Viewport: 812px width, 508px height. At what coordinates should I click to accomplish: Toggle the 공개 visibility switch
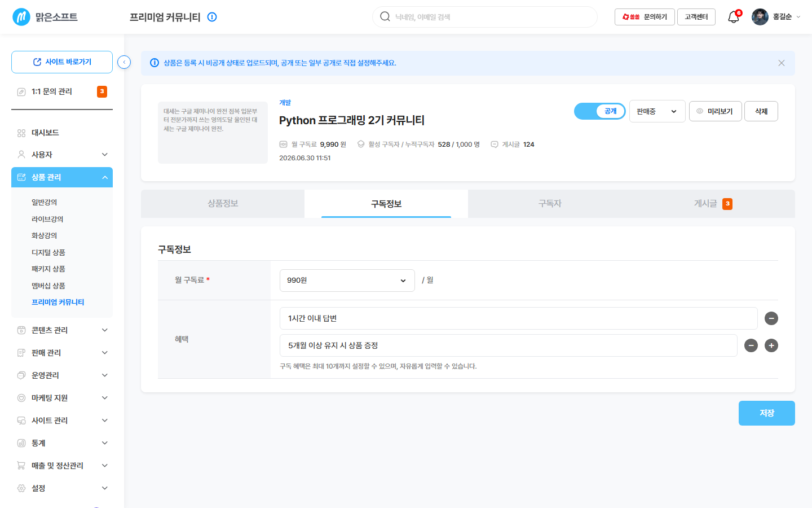pos(600,111)
